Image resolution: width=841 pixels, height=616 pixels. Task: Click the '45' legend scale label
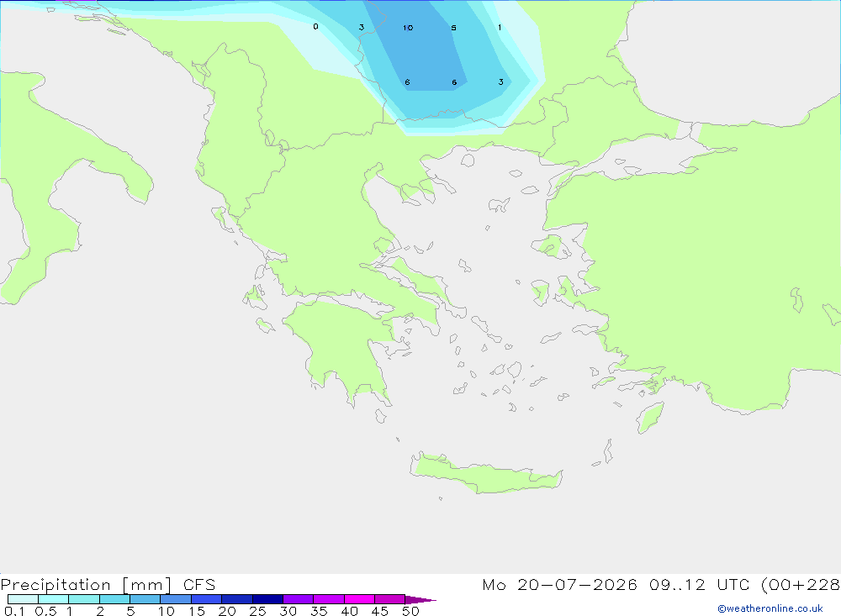[380, 611]
